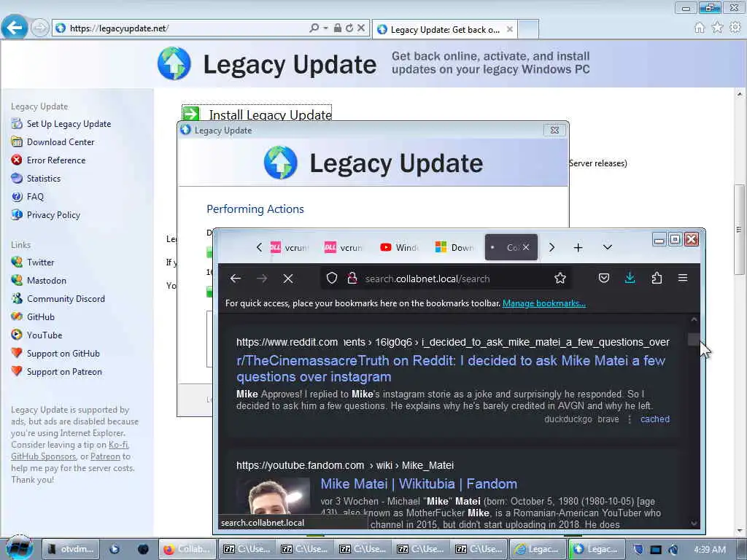Click the Mastodon icon under Links
747x560 pixels.
pyautogui.click(x=17, y=280)
